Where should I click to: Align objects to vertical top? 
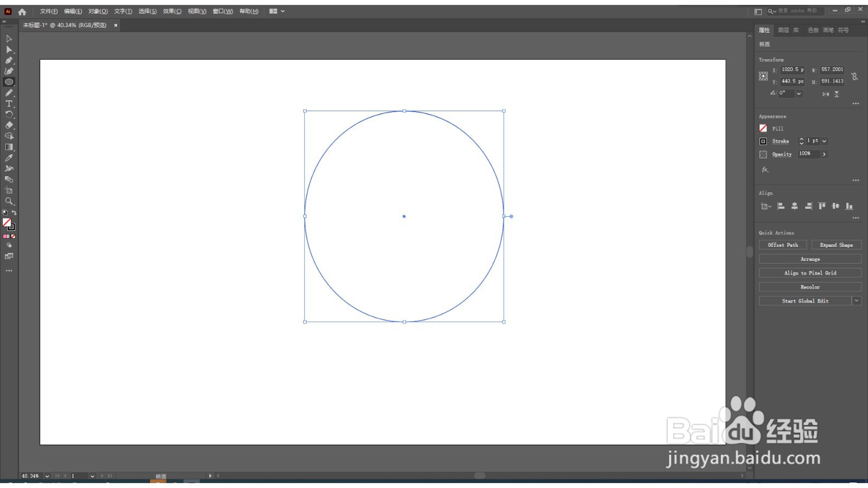point(822,206)
